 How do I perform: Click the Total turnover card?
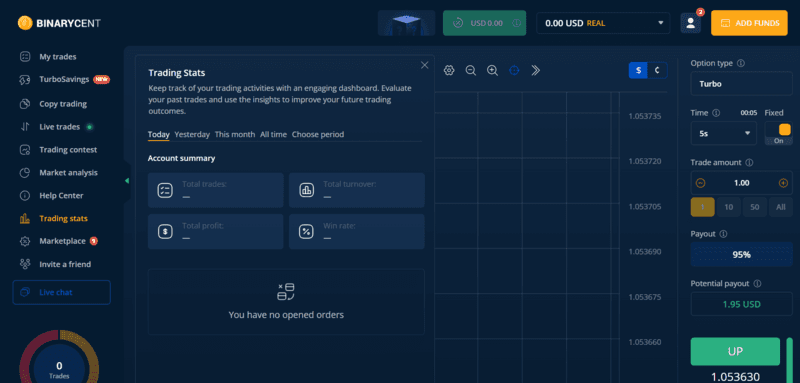tap(357, 190)
